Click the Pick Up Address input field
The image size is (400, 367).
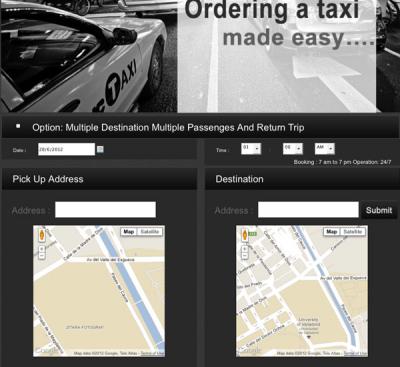pos(105,210)
